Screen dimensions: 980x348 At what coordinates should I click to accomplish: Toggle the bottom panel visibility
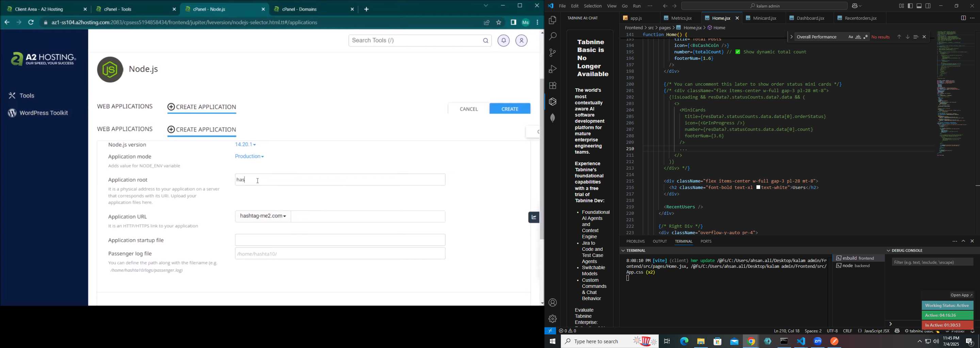tap(919, 6)
